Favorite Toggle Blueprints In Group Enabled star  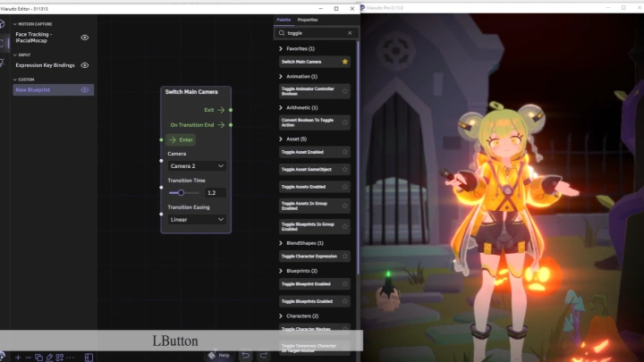click(x=345, y=226)
